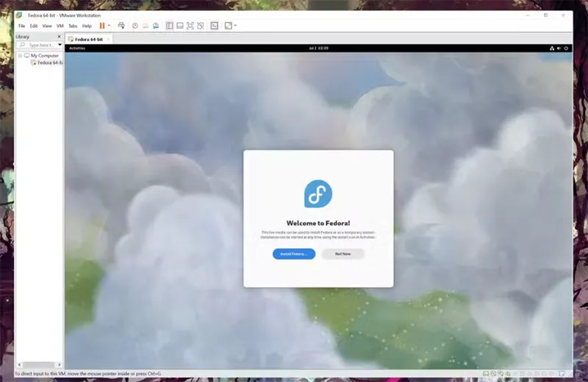The width and height of the screenshot is (588, 382).
Task: Open the View menu
Action: click(47, 26)
